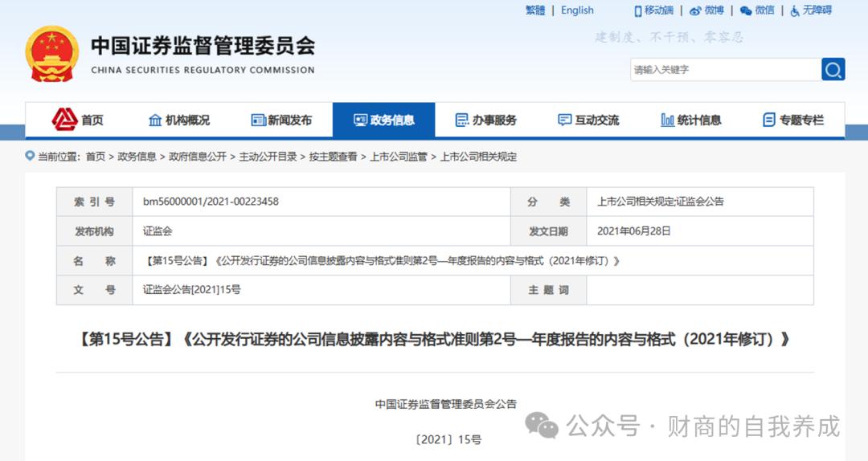This screenshot has width=868, height=461.
Task: Click 上市公司监管 in the breadcrumb
Action: point(399,157)
